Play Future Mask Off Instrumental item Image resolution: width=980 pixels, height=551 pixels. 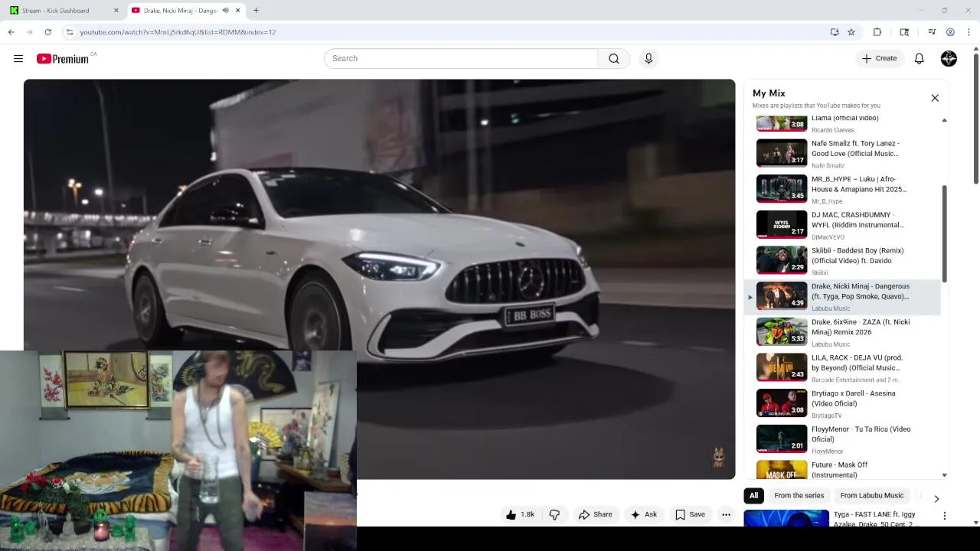(x=842, y=468)
